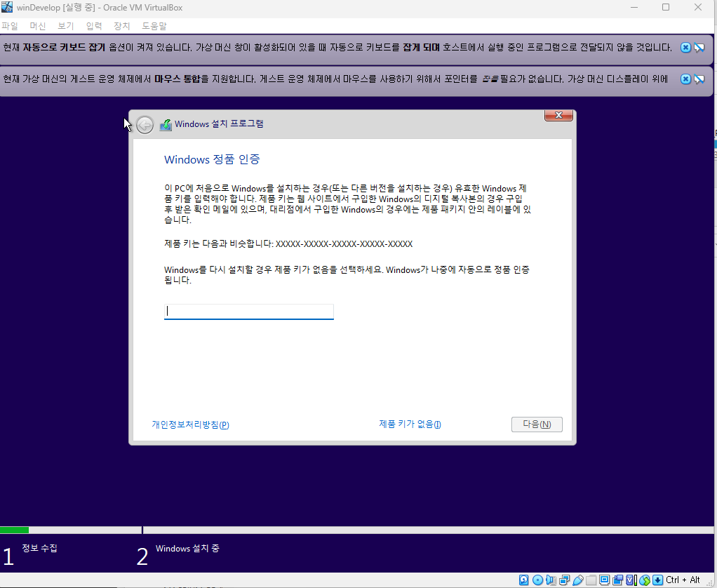The image size is (717, 588).
Task: Suppress the mouse integration notification permanently
Action: [699, 79]
